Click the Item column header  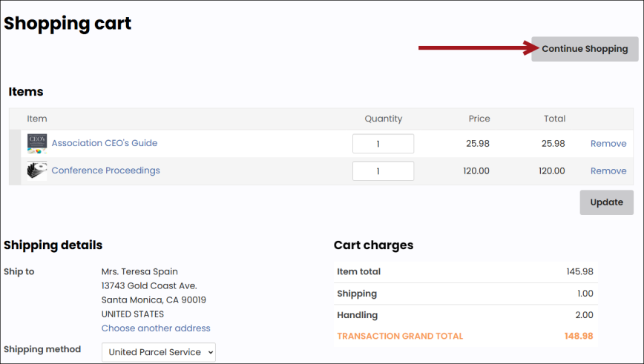(x=37, y=119)
